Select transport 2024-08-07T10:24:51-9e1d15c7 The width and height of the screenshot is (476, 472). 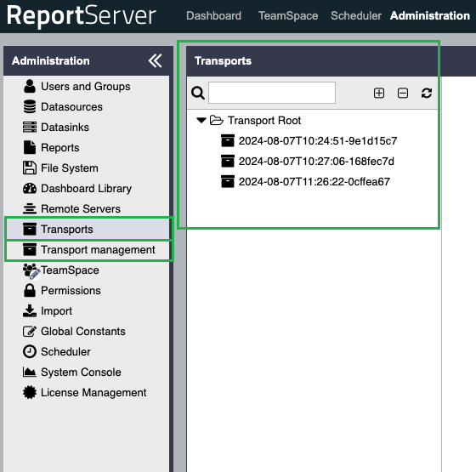point(318,141)
